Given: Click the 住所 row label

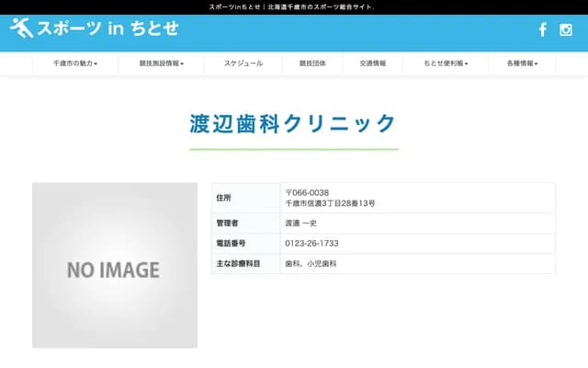Looking at the screenshot, I should pyautogui.click(x=224, y=198).
